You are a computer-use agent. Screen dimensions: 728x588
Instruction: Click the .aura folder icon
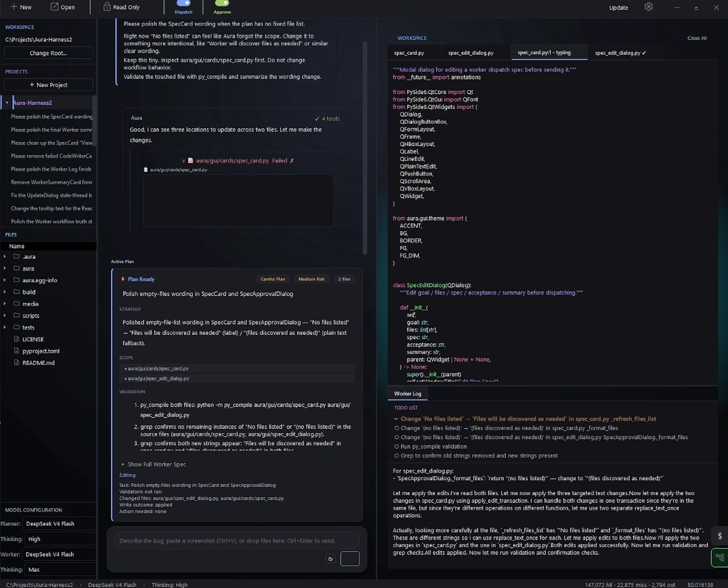(17, 256)
